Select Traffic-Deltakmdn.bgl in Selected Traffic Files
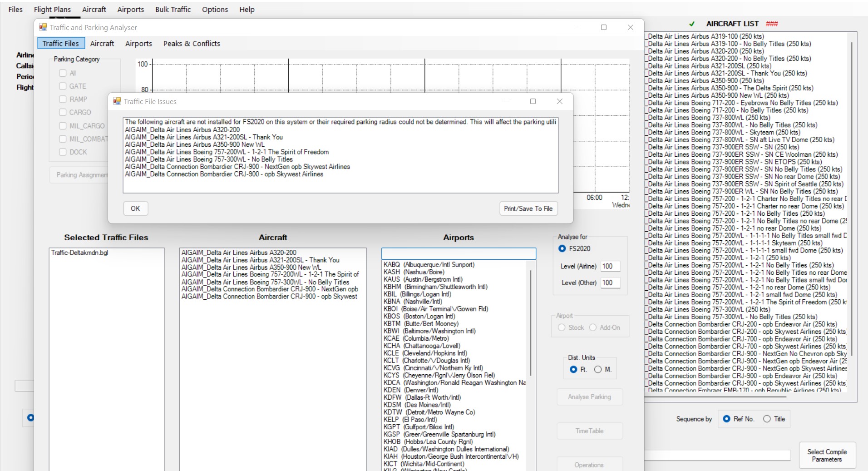Viewport: 868px width, 471px height. click(80, 253)
